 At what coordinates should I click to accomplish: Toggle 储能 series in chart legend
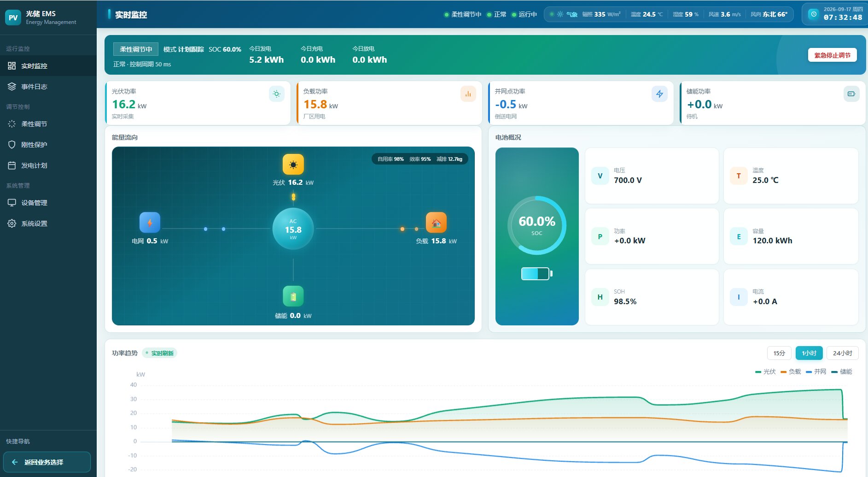click(842, 371)
